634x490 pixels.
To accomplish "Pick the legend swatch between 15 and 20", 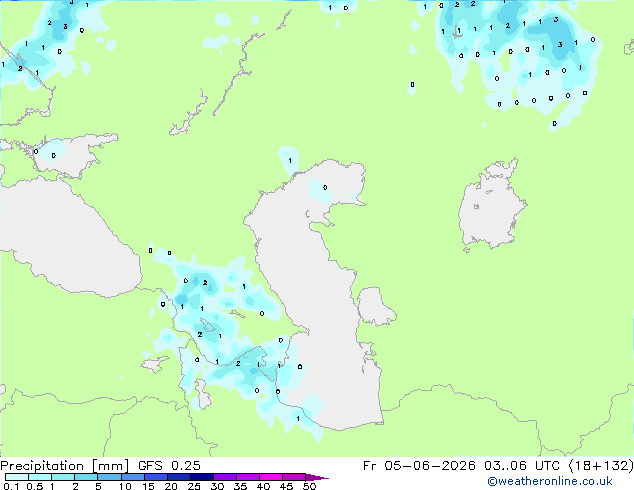I will [155, 477].
